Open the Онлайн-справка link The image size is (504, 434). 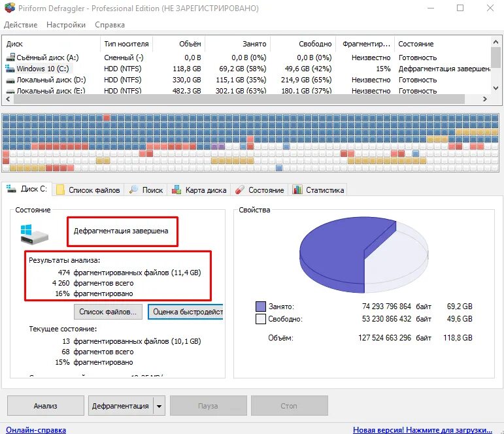tap(36, 429)
